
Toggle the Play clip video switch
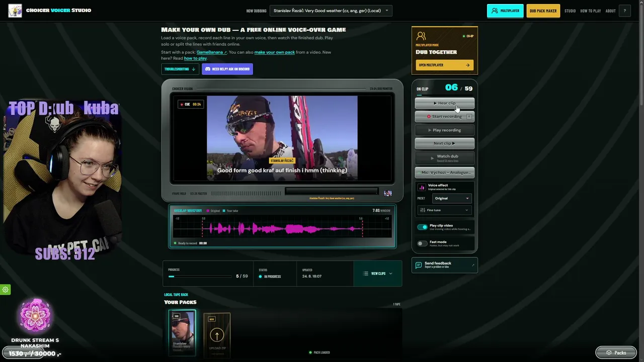point(422,227)
